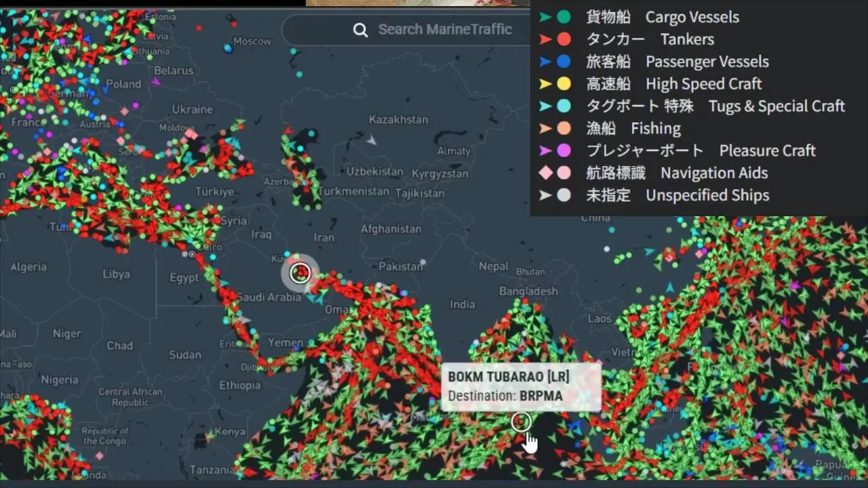Click the white unspecified ship arrow in Kazakhstan

372,140
